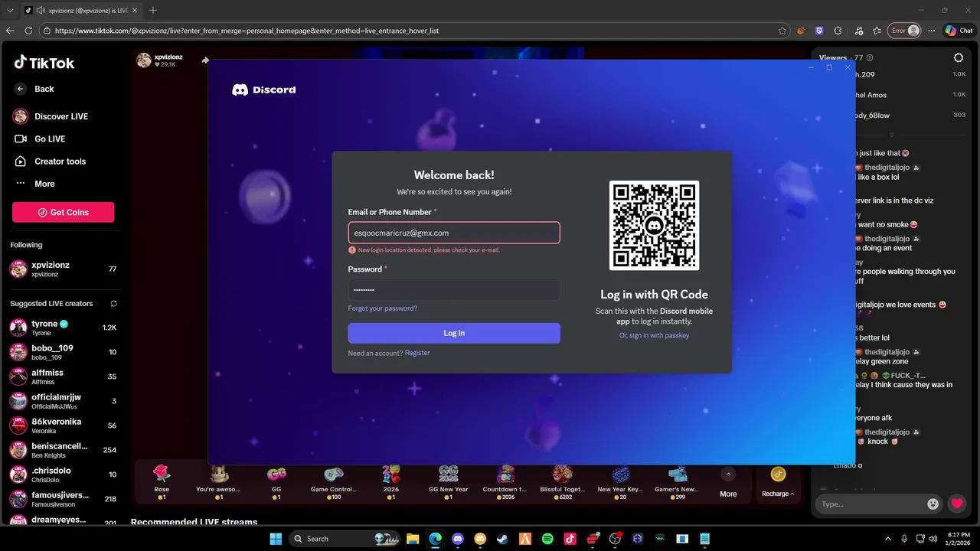Click the Password input field
This screenshot has width=980, height=551.
point(454,290)
